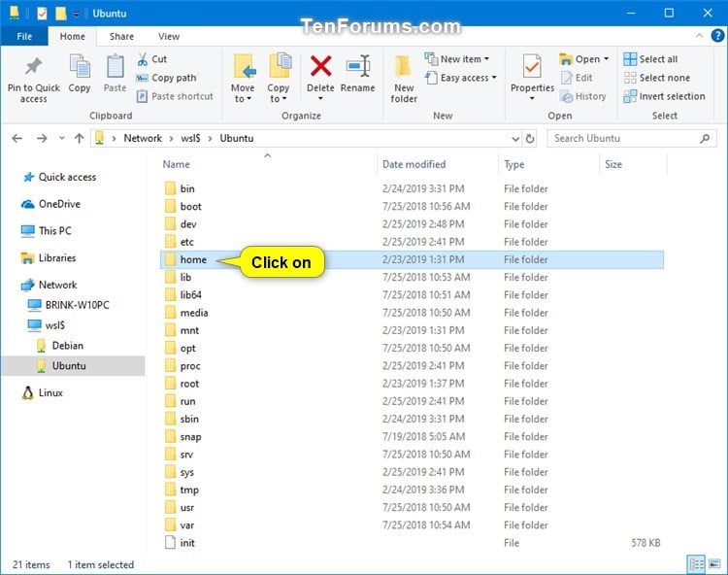The width and height of the screenshot is (728, 575).
Task: Click Pin to Quick access icon
Action: [x=33, y=67]
